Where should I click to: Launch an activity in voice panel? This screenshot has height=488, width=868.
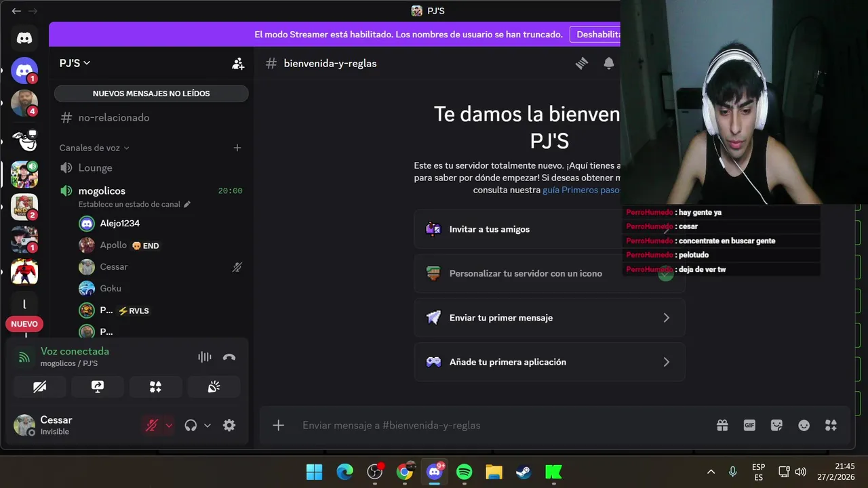pyautogui.click(x=155, y=386)
